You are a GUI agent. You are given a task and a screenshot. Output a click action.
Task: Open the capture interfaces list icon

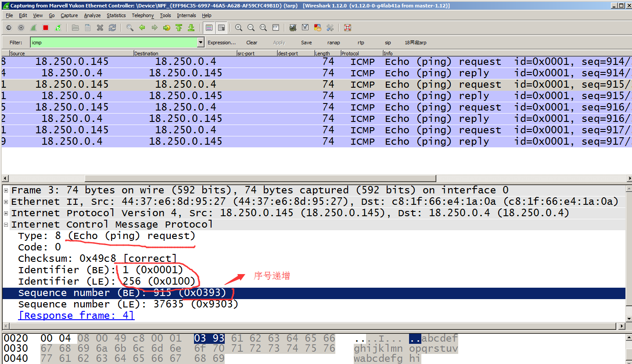(x=9, y=28)
